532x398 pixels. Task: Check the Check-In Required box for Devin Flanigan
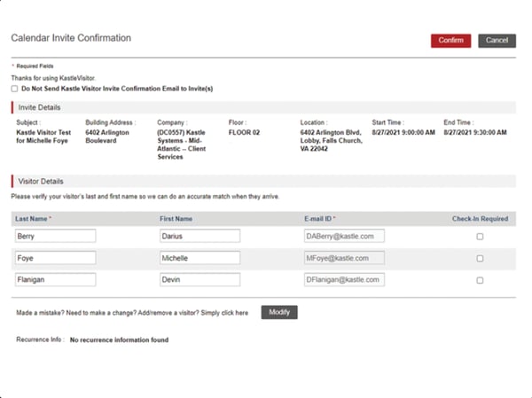480,280
